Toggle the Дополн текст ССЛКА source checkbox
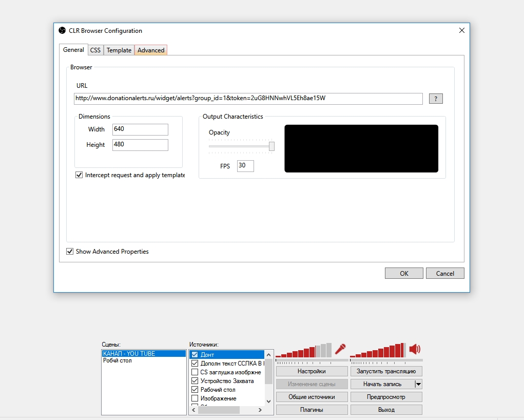524x420 pixels. 195,363
